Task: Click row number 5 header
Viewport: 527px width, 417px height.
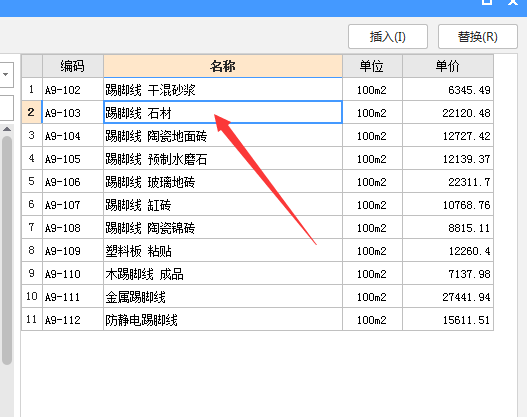Action: (32, 182)
